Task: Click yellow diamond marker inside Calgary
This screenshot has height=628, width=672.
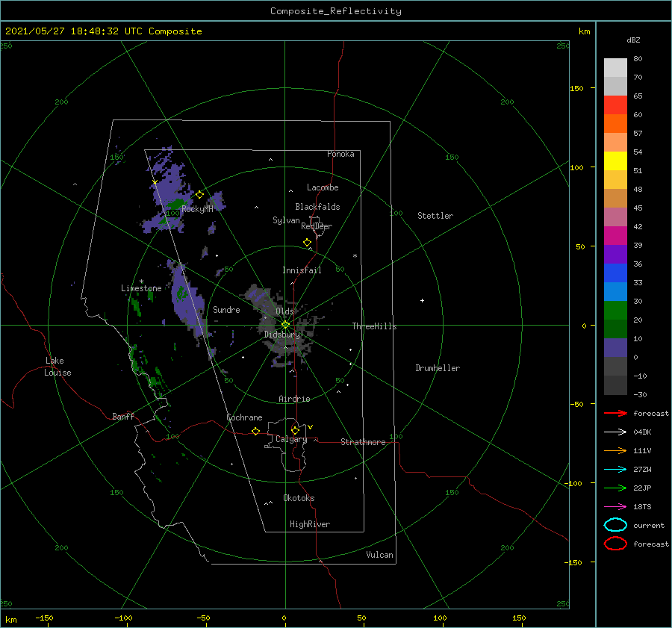Action: click(x=295, y=430)
